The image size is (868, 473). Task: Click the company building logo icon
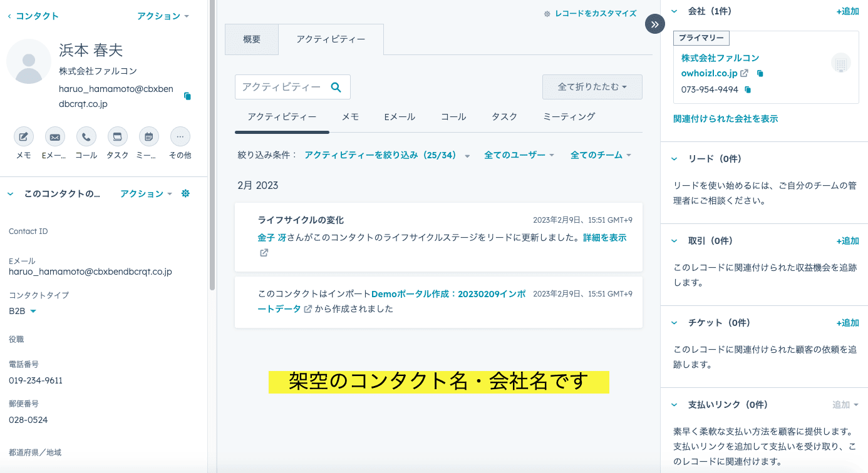tap(841, 63)
